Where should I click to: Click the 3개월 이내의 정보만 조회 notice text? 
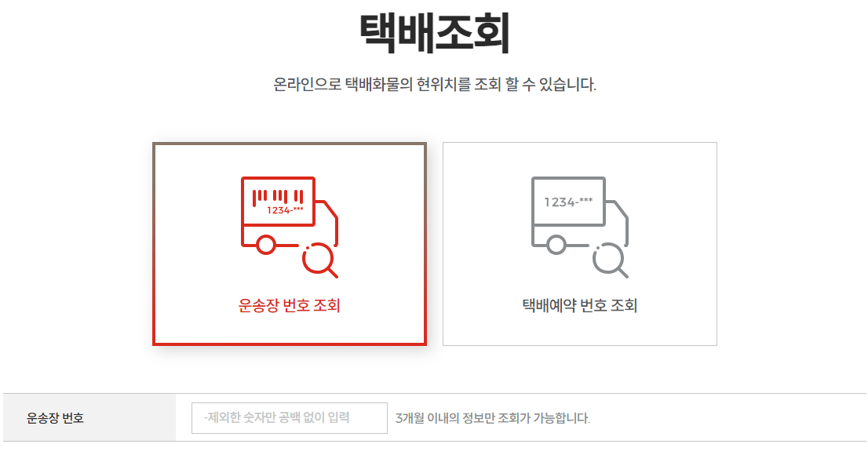pyautogui.click(x=493, y=418)
